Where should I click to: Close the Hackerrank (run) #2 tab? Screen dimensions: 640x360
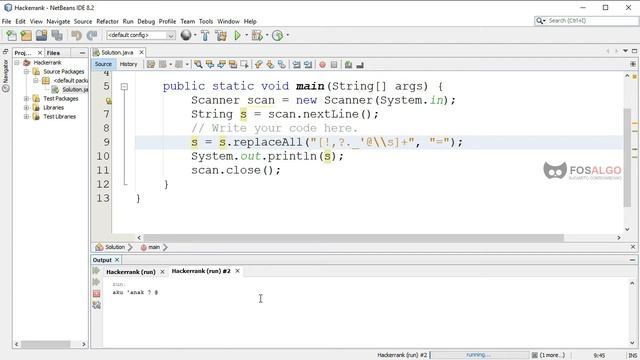237,271
